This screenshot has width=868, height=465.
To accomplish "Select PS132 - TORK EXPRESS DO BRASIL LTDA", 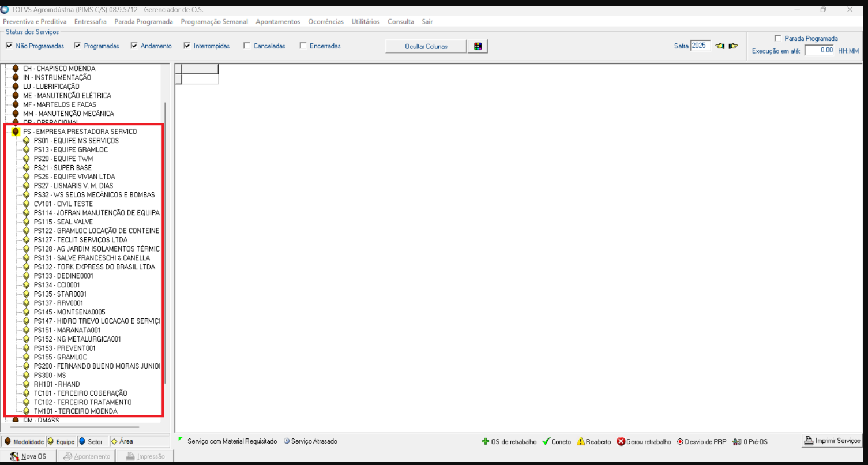I will 94,267.
